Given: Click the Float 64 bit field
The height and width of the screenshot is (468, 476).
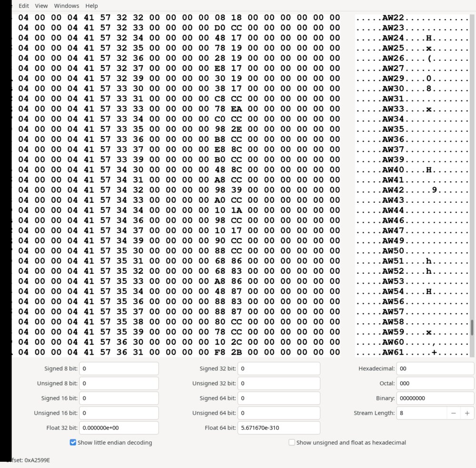Looking at the screenshot, I should click(278, 428).
